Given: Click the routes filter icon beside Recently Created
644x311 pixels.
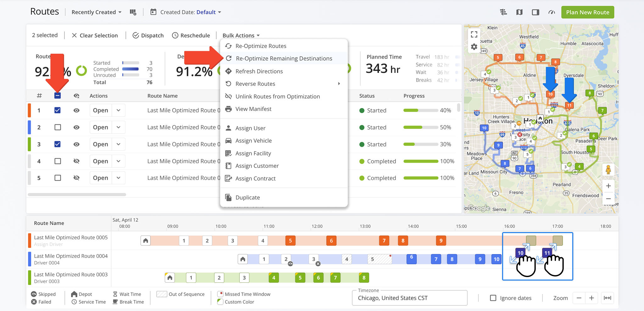Looking at the screenshot, I should (x=133, y=12).
